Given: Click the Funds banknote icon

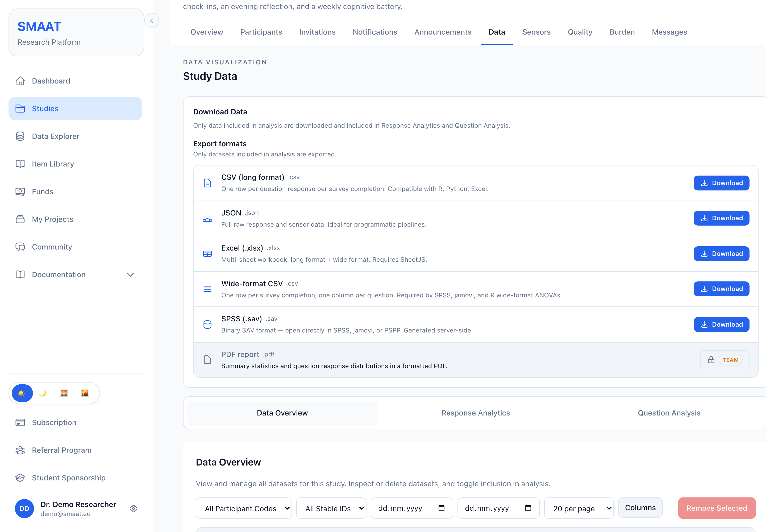Looking at the screenshot, I should coord(20,192).
